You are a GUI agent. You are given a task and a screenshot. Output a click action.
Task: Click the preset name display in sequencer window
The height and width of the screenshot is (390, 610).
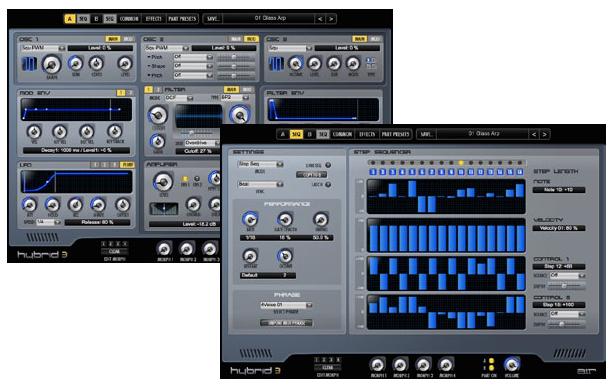coord(483,134)
